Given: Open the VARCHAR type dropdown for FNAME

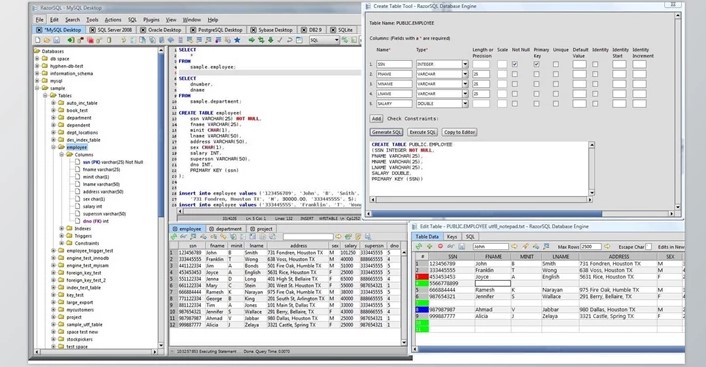Looking at the screenshot, I should [x=465, y=74].
